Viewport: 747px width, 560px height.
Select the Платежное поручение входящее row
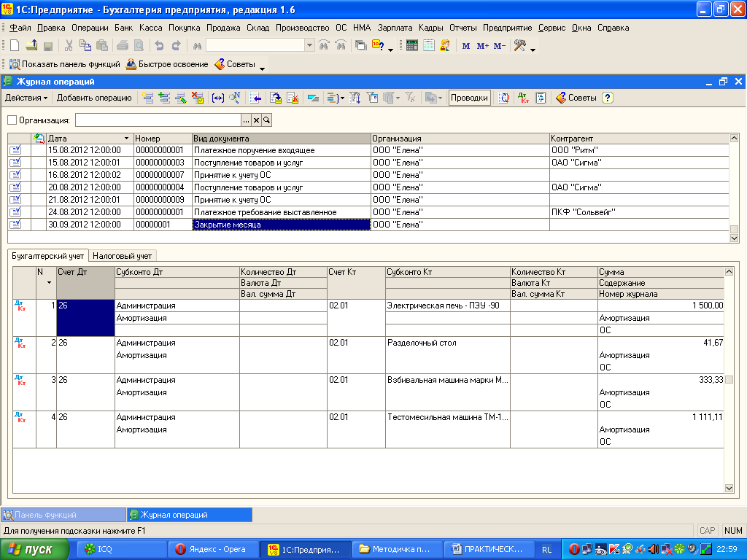368,150
